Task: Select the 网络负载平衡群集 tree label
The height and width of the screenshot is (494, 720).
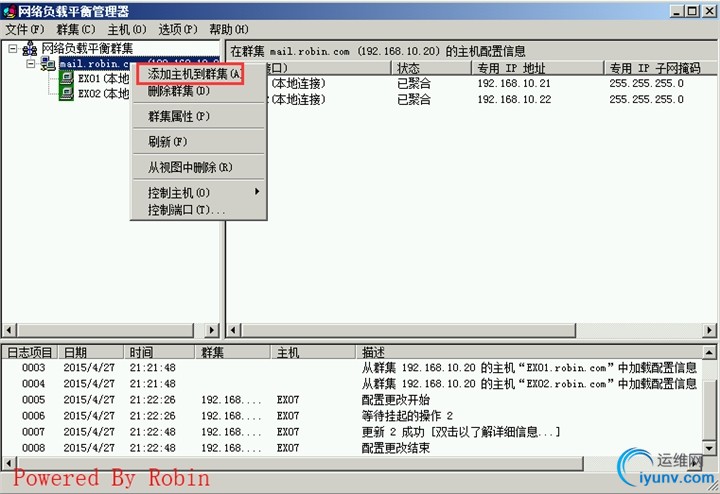Action: click(x=87, y=48)
